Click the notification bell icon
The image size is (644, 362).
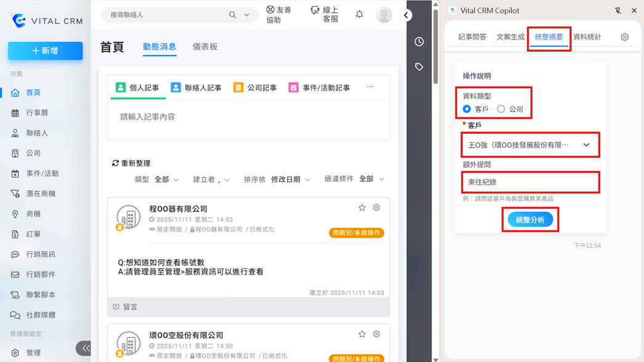360,15
